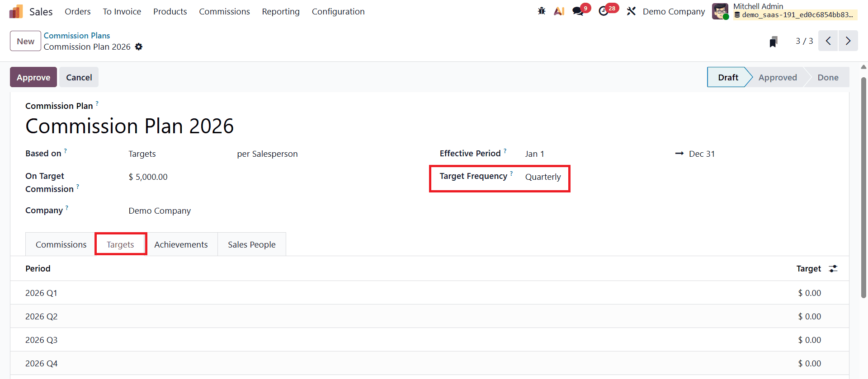
Task: Click the Period column header
Action: [38, 269]
